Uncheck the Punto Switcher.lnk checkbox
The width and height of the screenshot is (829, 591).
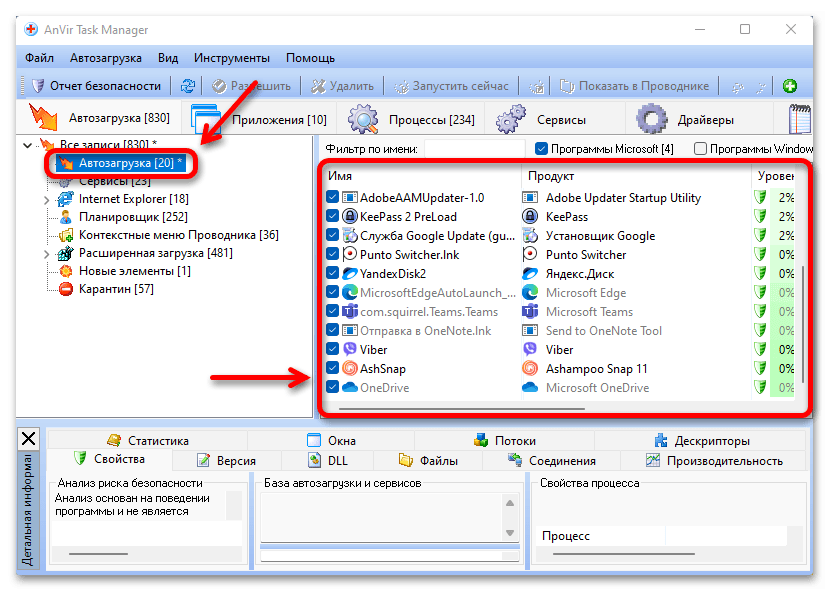coord(332,254)
